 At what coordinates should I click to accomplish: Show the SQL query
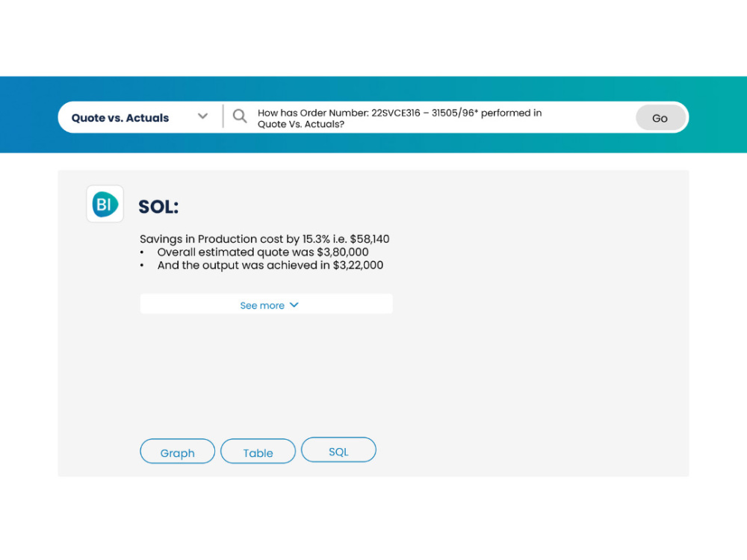[x=338, y=450]
